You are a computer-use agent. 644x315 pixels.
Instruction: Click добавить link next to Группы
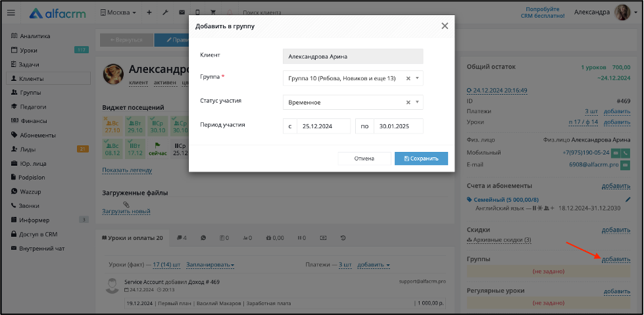(x=616, y=260)
